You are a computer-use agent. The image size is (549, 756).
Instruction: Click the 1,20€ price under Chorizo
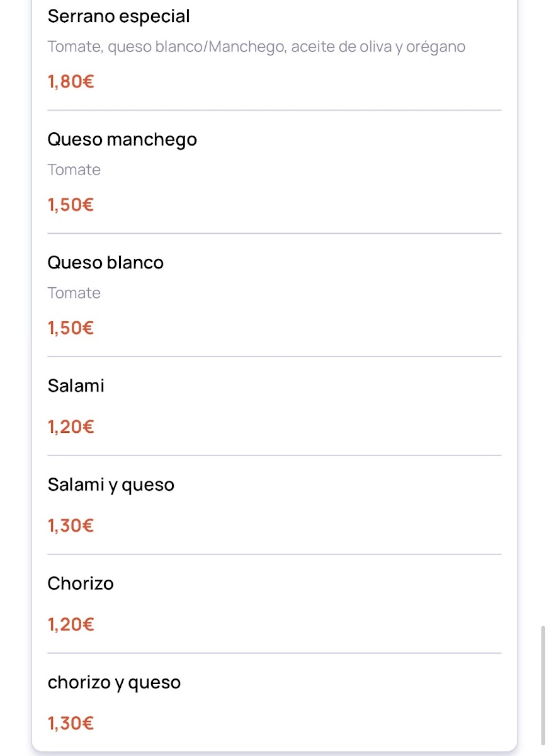pos(71,625)
